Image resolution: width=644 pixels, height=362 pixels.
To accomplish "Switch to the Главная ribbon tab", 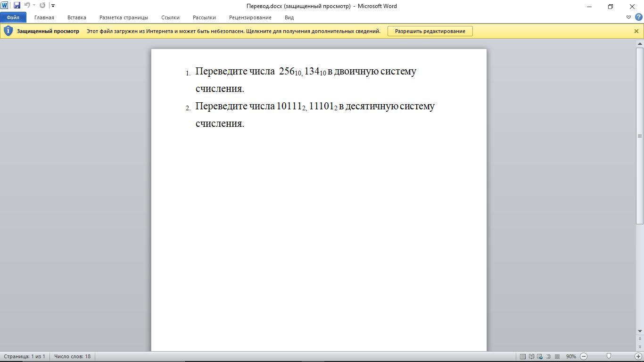I will pos(44,17).
